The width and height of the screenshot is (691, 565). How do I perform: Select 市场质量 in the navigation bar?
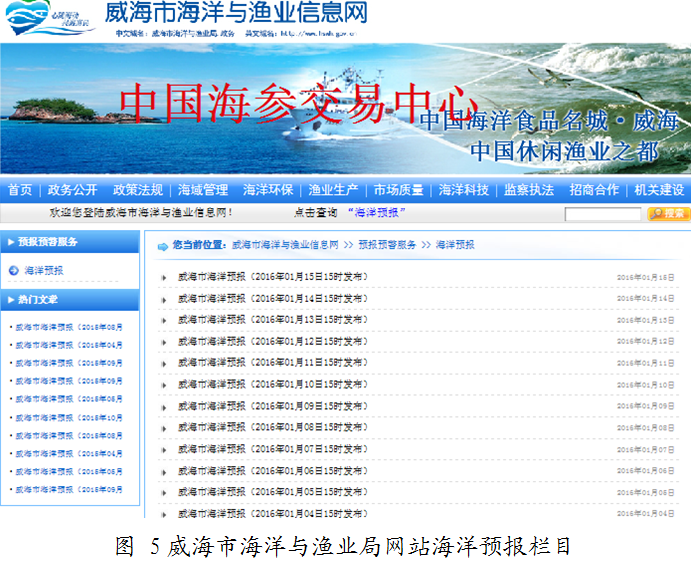click(x=399, y=190)
